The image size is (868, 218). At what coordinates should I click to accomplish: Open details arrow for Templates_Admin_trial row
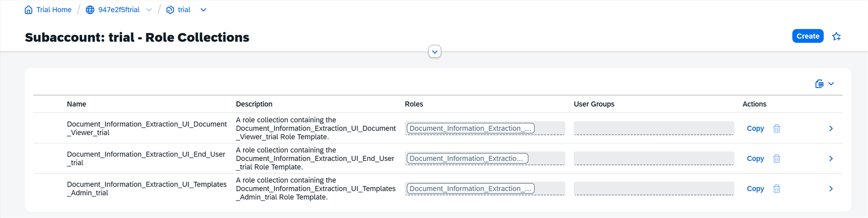pyautogui.click(x=831, y=189)
